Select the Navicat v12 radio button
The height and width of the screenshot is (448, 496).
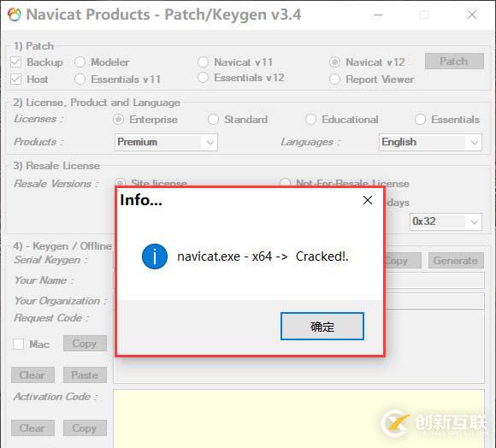(334, 62)
